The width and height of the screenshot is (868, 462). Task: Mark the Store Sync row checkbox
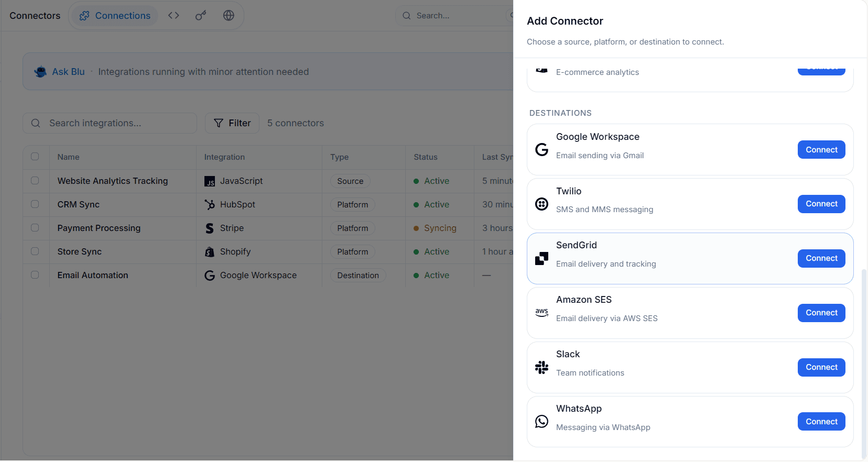35,251
